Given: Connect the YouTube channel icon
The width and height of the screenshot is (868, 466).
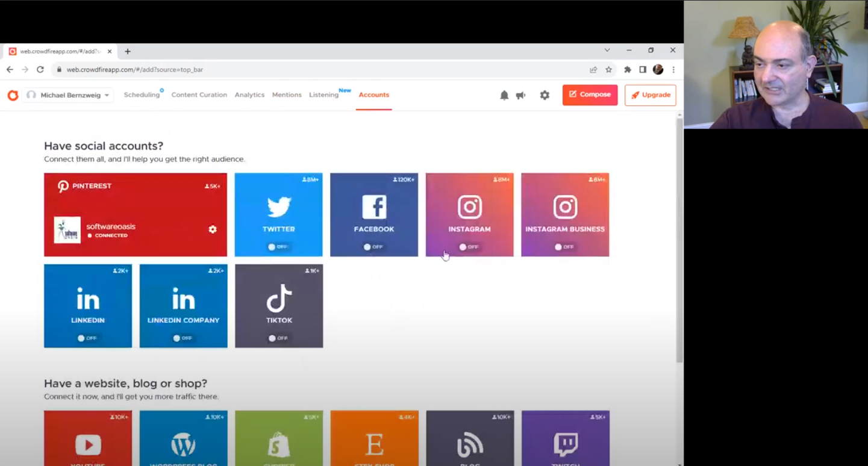Looking at the screenshot, I should pyautogui.click(x=87, y=446).
